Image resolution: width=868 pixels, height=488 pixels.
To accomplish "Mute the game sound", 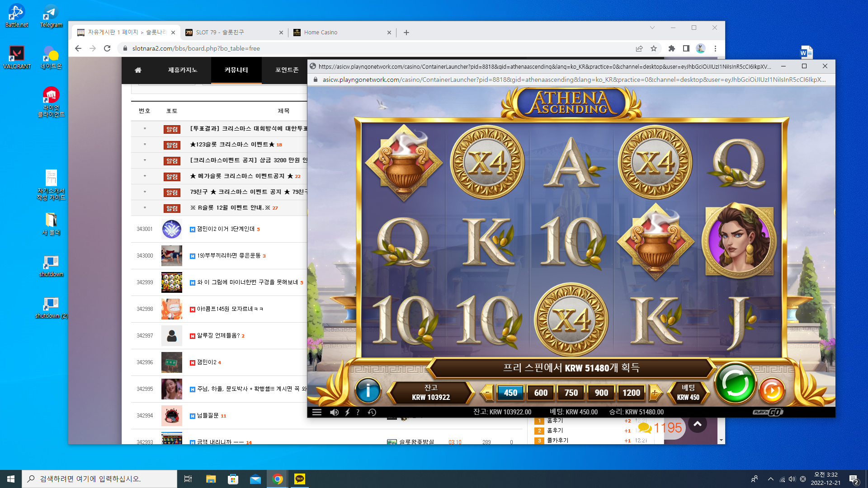I will 334,412.
